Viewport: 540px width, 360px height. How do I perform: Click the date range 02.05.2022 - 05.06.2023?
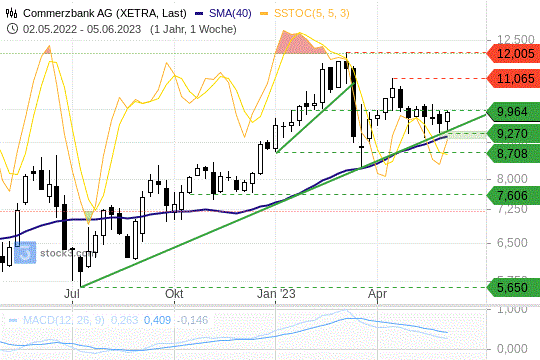[x=82, y=29]
